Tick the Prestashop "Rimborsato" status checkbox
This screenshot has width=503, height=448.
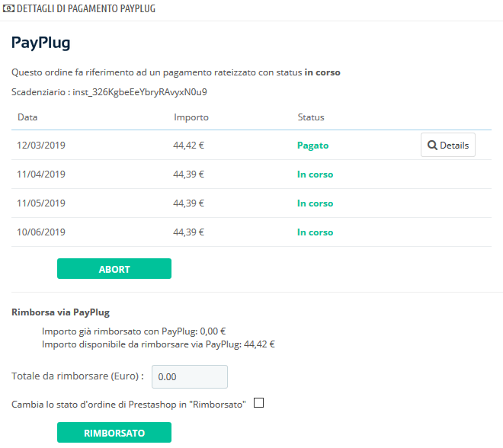[x=258, y=404]
